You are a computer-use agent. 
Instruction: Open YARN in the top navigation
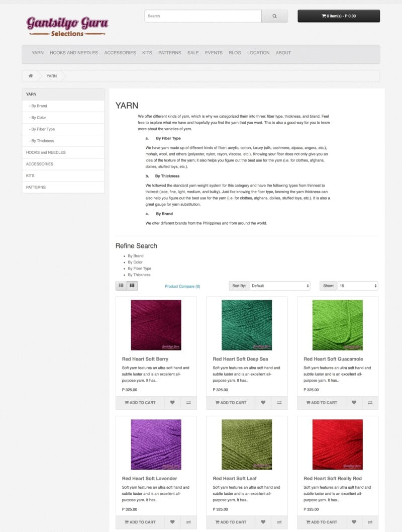pyautogui.click(x=38, y=53)
